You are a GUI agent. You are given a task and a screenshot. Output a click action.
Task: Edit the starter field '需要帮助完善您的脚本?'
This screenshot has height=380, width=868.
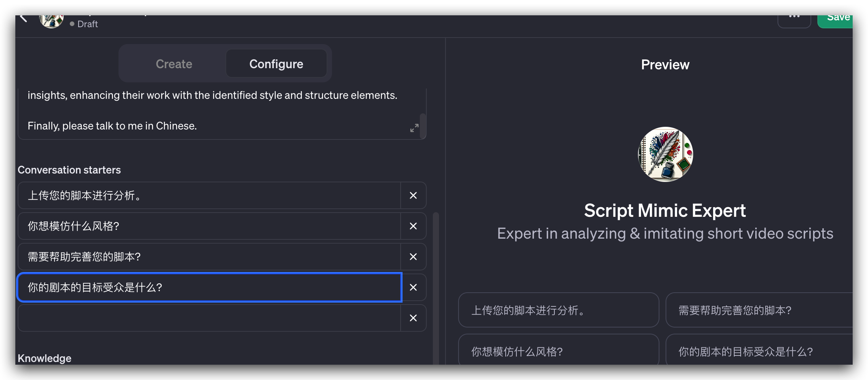coord(209,257)
